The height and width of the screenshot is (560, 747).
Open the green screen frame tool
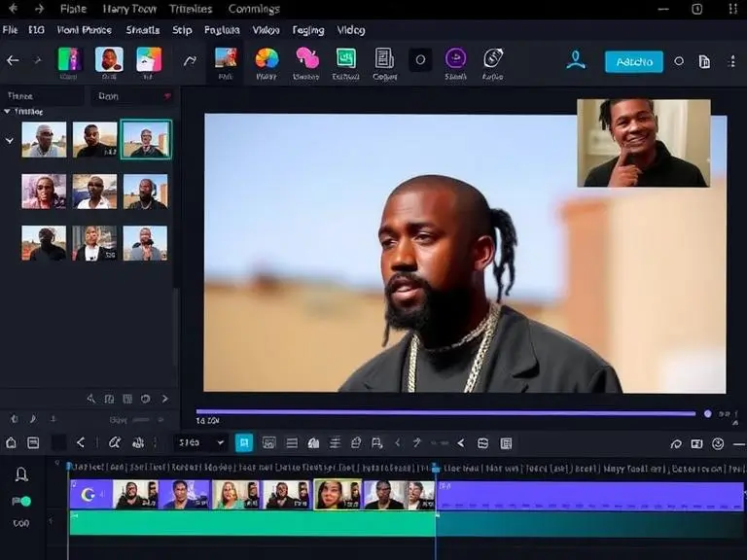pyautogui.click(x=346, y=58)
